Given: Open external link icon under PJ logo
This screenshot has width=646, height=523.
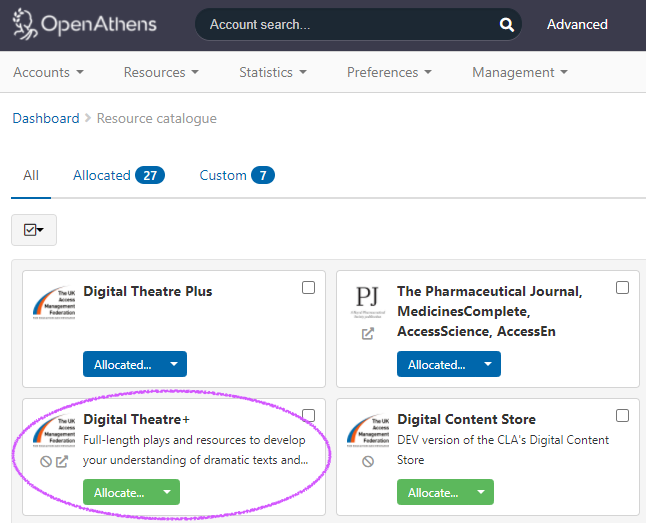Looking at the screenshot, I should click(367, 333).
